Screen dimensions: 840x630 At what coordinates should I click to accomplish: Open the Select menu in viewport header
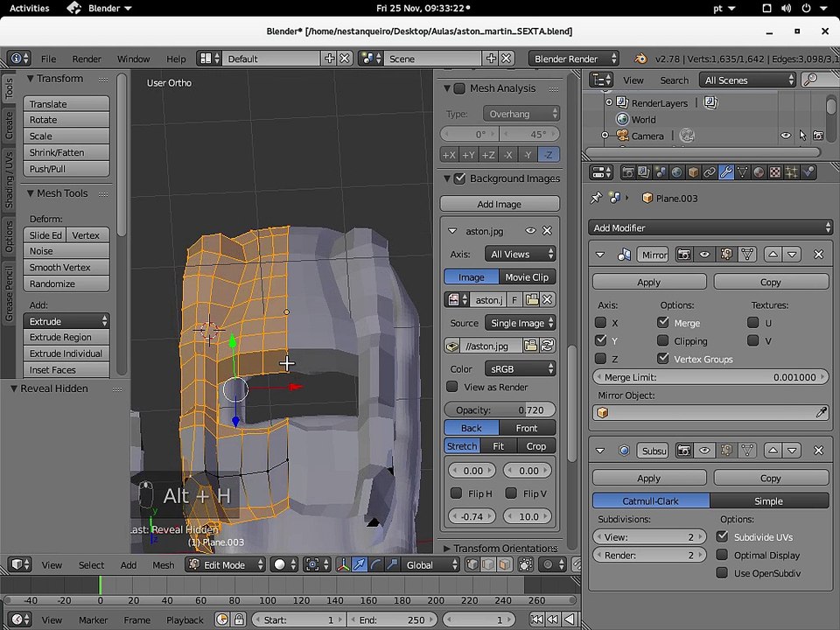point(92,564)
